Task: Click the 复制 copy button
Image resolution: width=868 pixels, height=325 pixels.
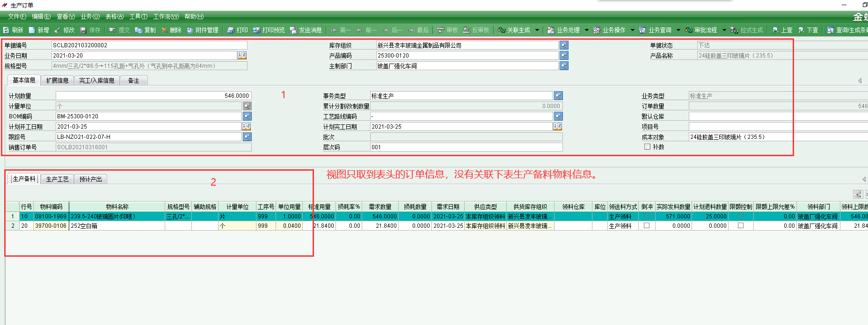Action: (x=146, y=30)
